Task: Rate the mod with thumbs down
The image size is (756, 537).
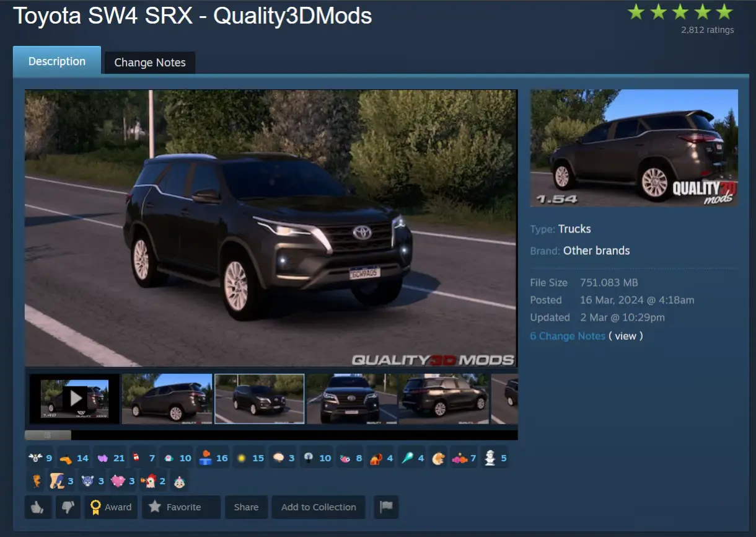Action: click(68, 507)
